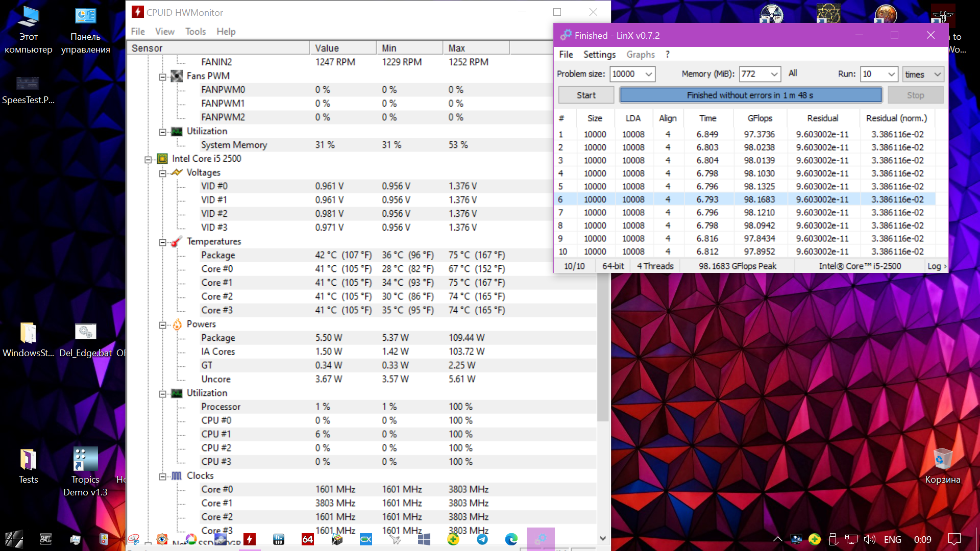Image resolution: width=980 pixels, height=551 pixels.
Task: Click Microsoft Edge taskbar icon
Action: pos(511,539)
